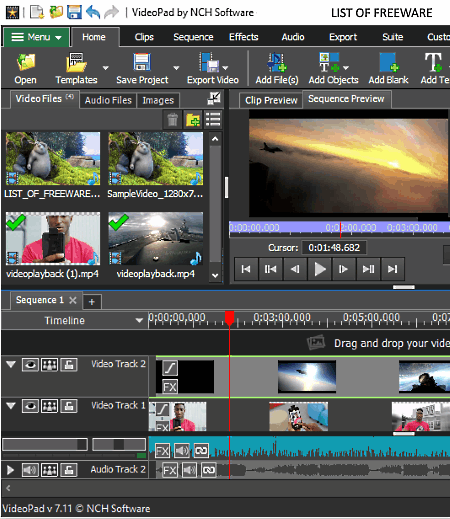
Task: Switch bin to list view icon
Action: tap(213, 120)
